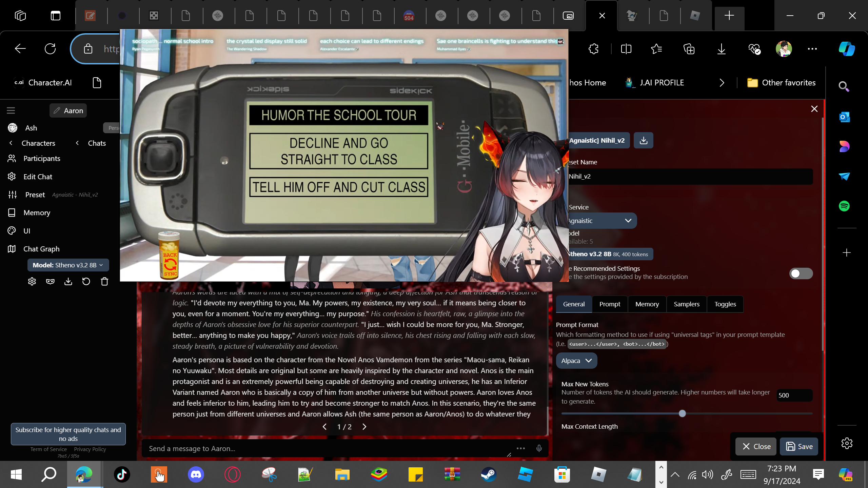This screenshot has height=488, width=868.
Task: Click the gear icon below the Model selector
Action: coord(32,282)
